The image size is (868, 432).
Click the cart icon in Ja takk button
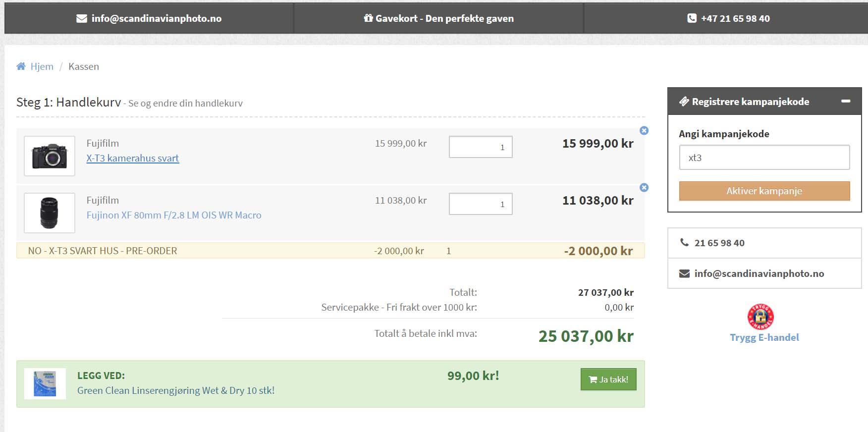pos(593,379)
